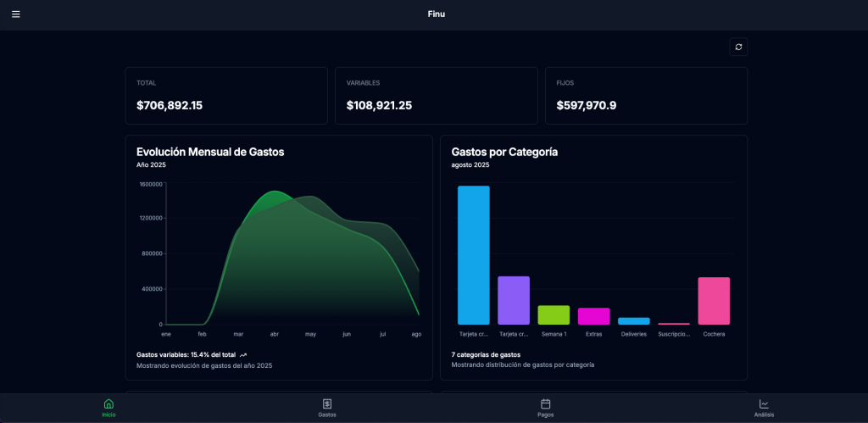Click the Pagos calendar icon
This screenshot has width=868, height=423.
pos(546,404)
